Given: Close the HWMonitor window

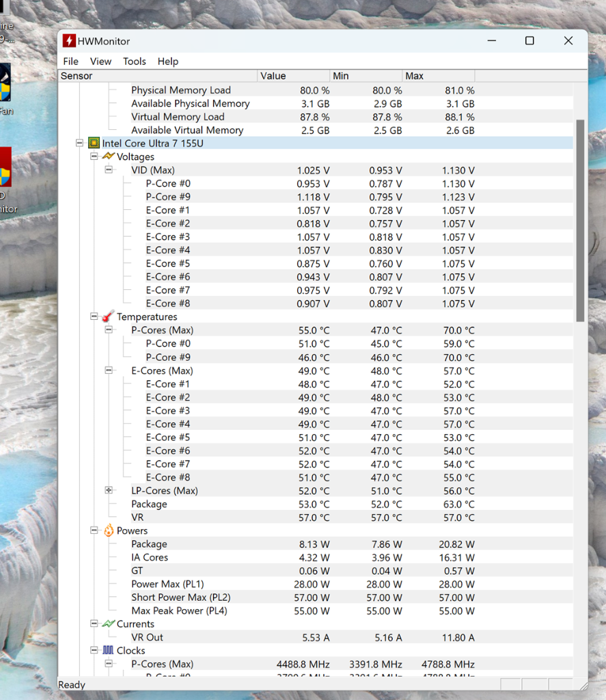Looking at the screenshot, I should pos(568,41).
